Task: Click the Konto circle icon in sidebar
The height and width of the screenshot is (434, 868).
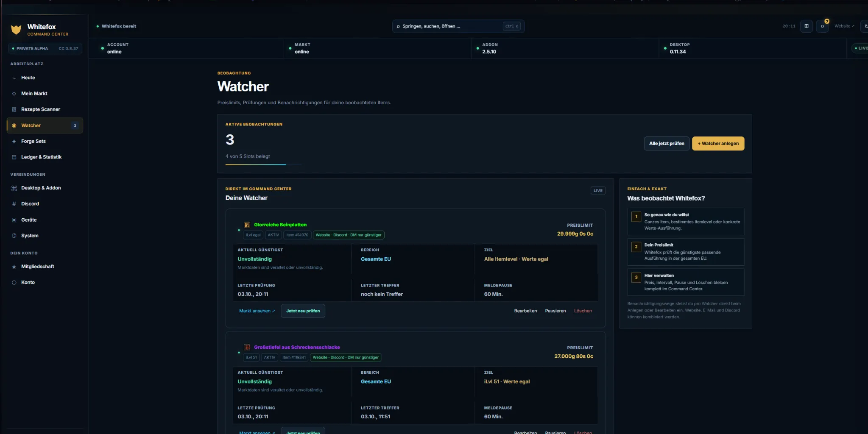Action: pos(14,283)
